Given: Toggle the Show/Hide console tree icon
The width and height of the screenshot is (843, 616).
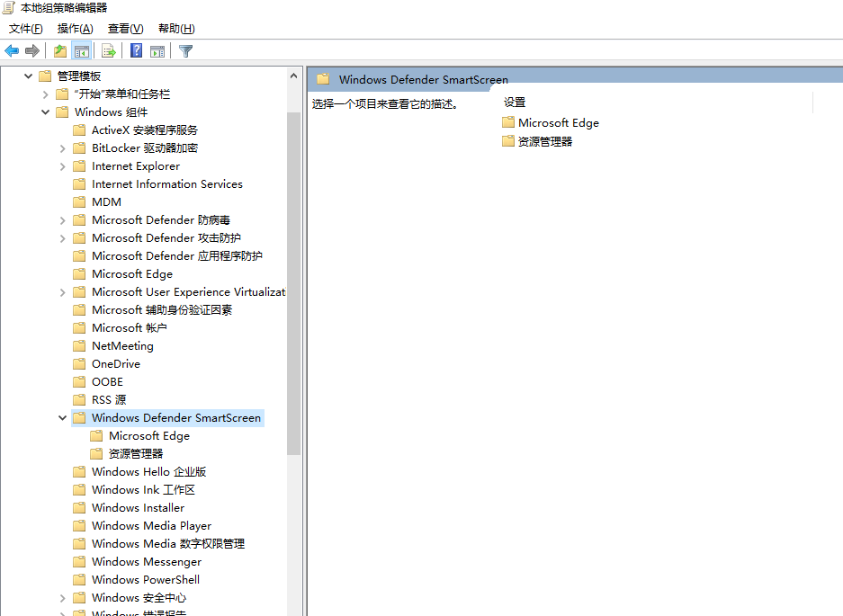Looking at the screenshot, I should click(82, 51).
